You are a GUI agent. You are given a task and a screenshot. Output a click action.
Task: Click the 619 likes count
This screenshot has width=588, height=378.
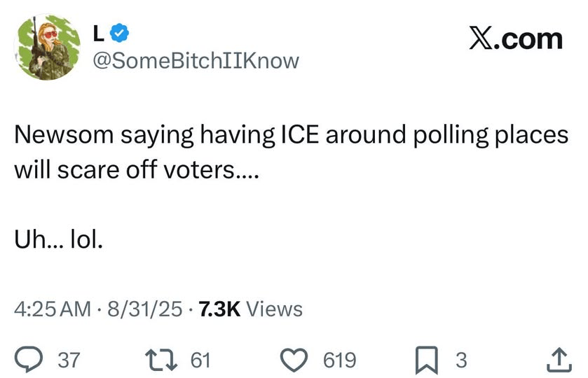(x=339, y=360)
